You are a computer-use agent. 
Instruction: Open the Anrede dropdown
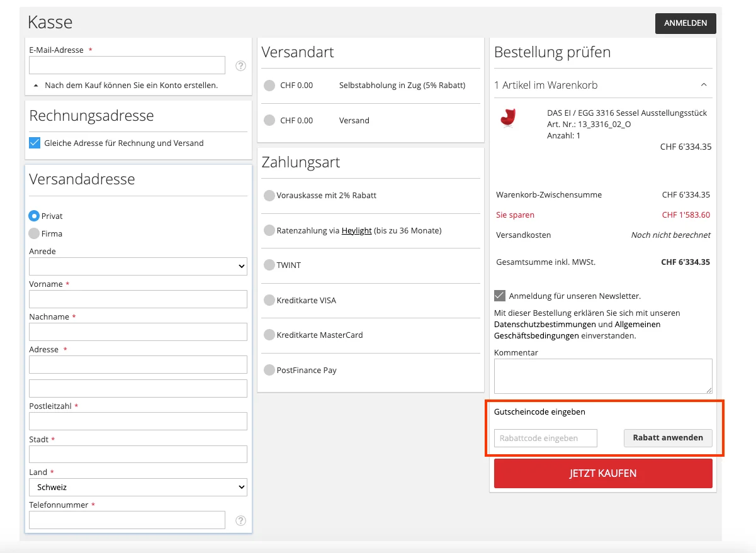pos(138,266)
